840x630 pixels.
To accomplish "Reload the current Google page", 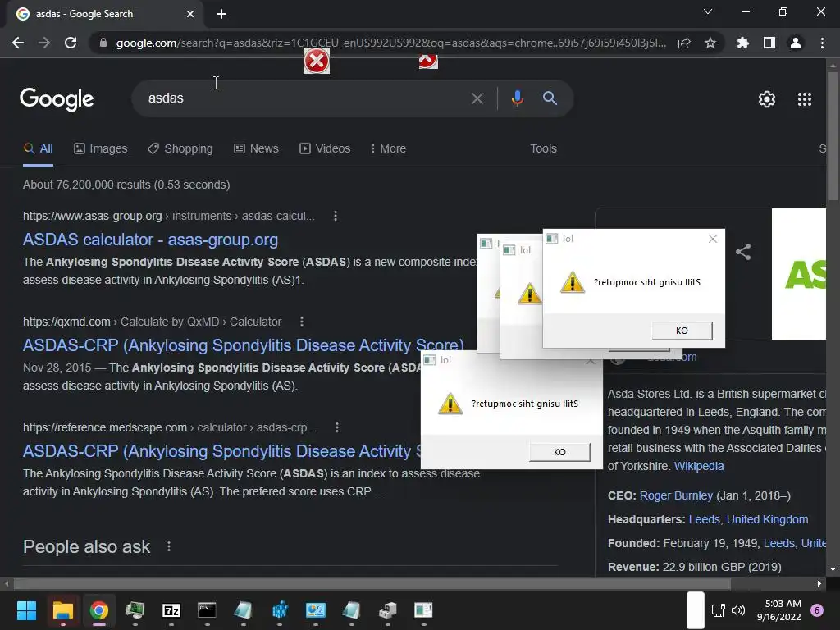I will coord(71,43).
